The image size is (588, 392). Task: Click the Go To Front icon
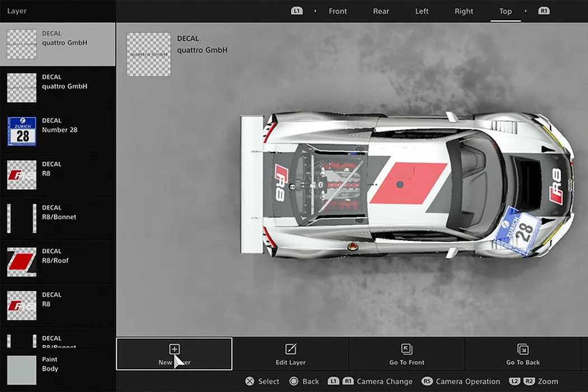[x=407, y=349]
